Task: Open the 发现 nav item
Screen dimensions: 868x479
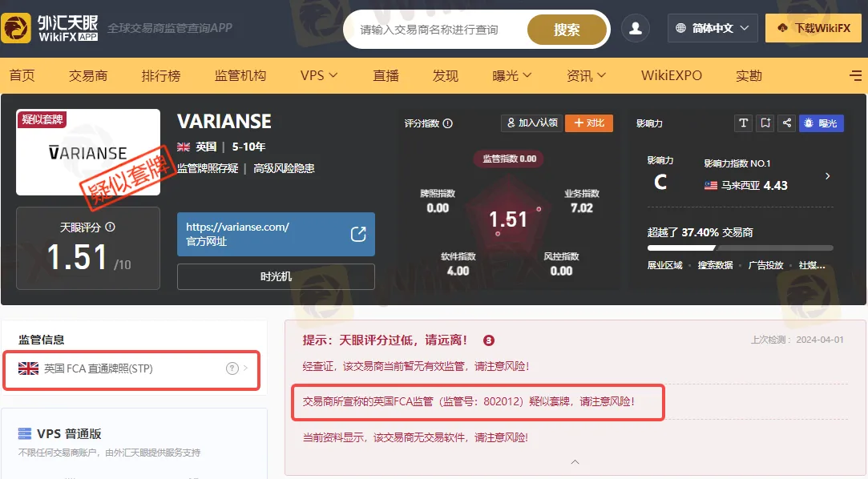Action: pos(446,75)
